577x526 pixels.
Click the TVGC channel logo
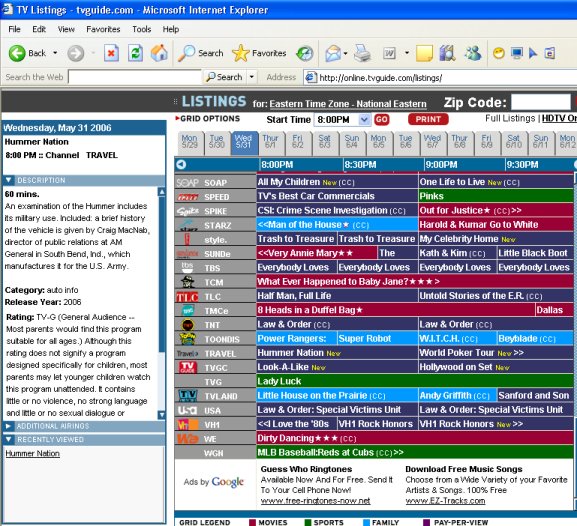[x=187, y=367]
